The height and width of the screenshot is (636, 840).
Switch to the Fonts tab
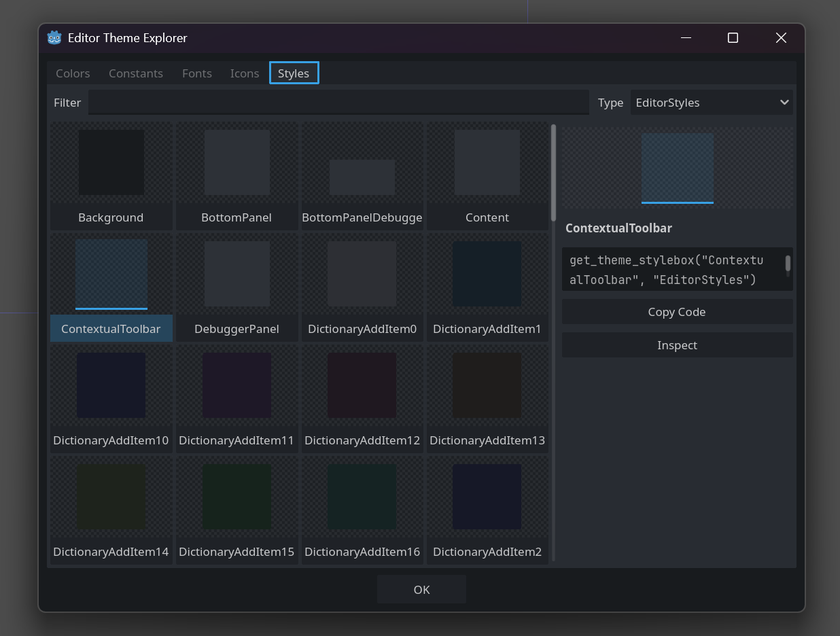point(197,73)
